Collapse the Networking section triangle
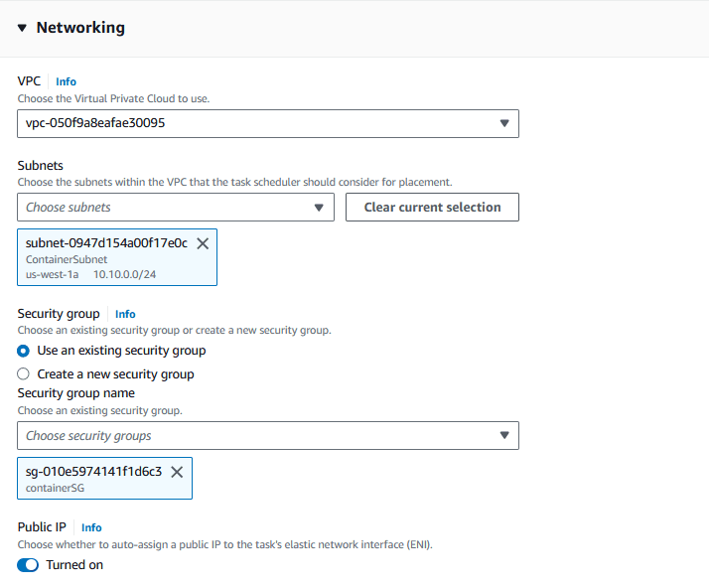709x588 pixels. (x=22, y=28)
